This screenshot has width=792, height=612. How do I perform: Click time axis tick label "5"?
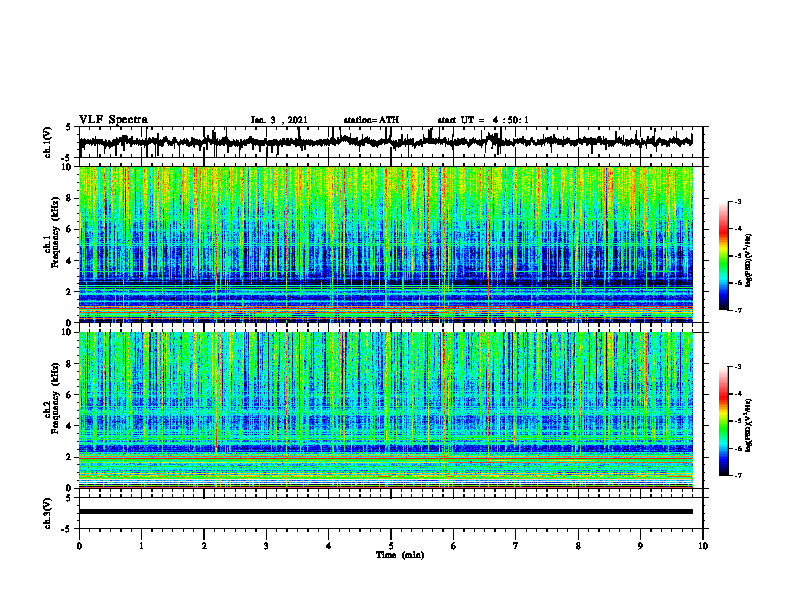tap(391, 546)
